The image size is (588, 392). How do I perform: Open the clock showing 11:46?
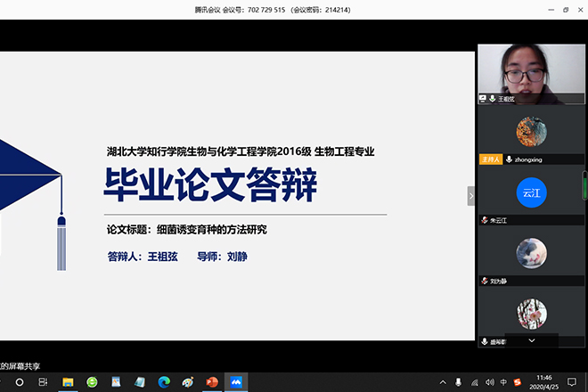pos(544,382)
